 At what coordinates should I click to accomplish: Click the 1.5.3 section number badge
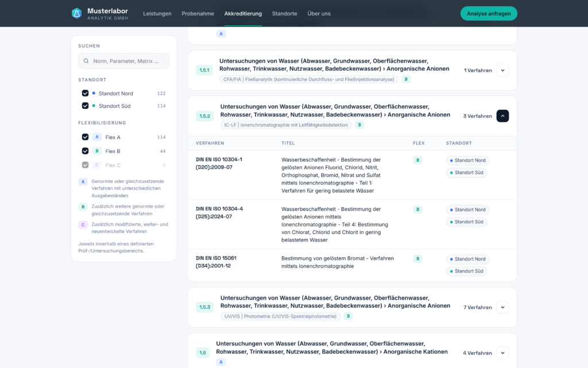tap(205, 307)
